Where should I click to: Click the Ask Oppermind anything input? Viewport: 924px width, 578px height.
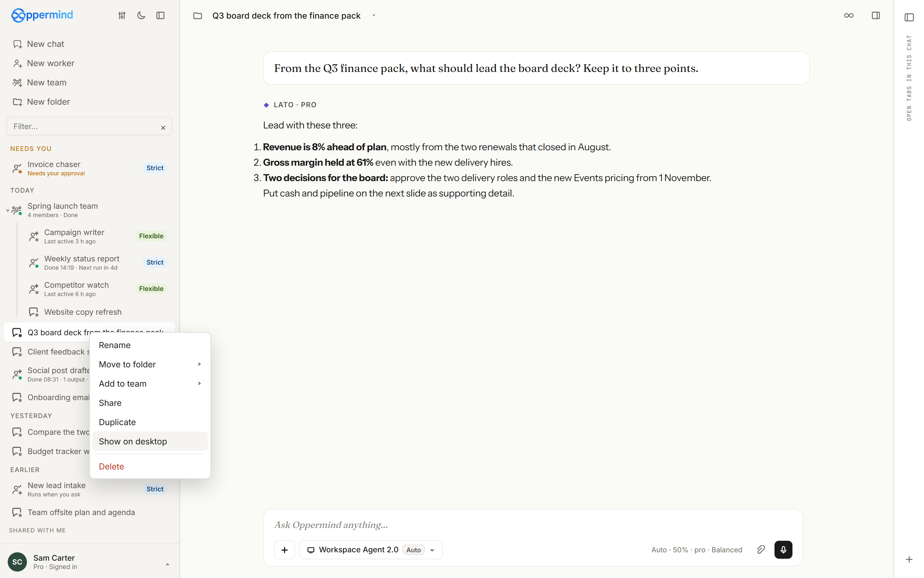[533, 525]
